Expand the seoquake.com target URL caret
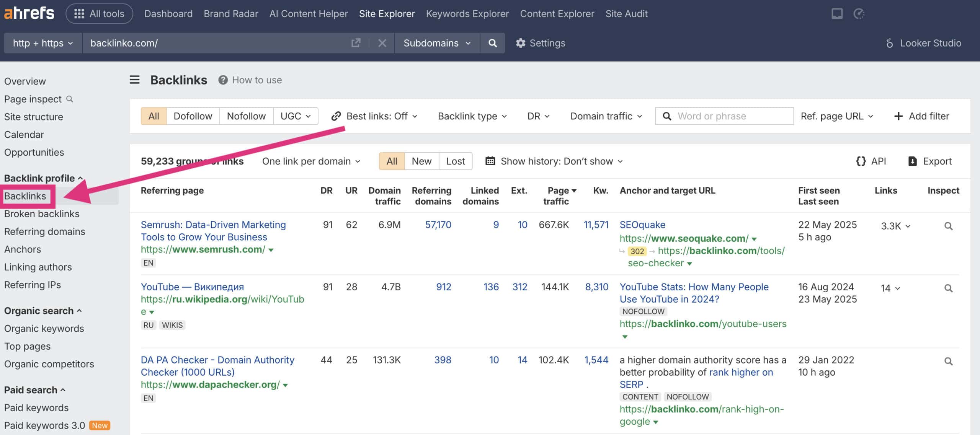 point(754,239)
